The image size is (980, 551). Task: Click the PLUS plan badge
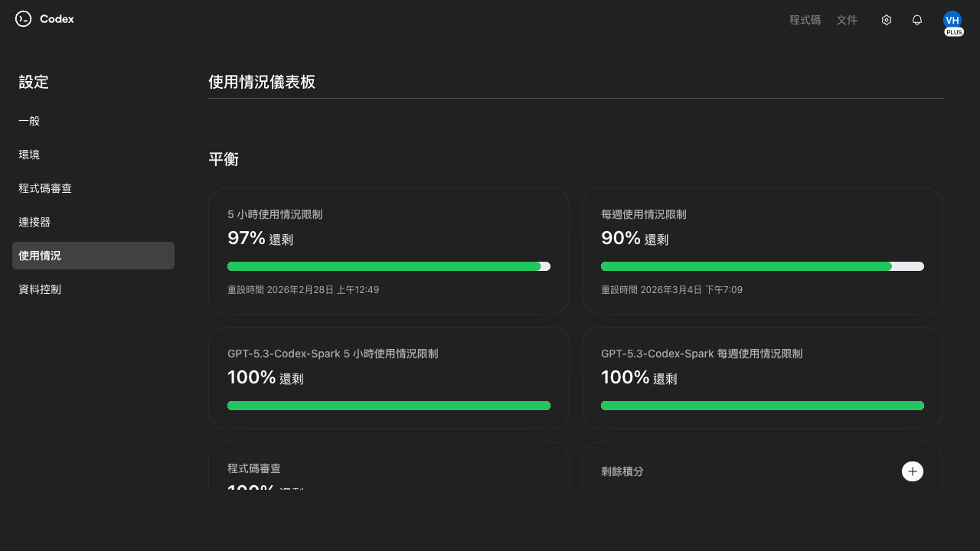(x=954, y=32)
